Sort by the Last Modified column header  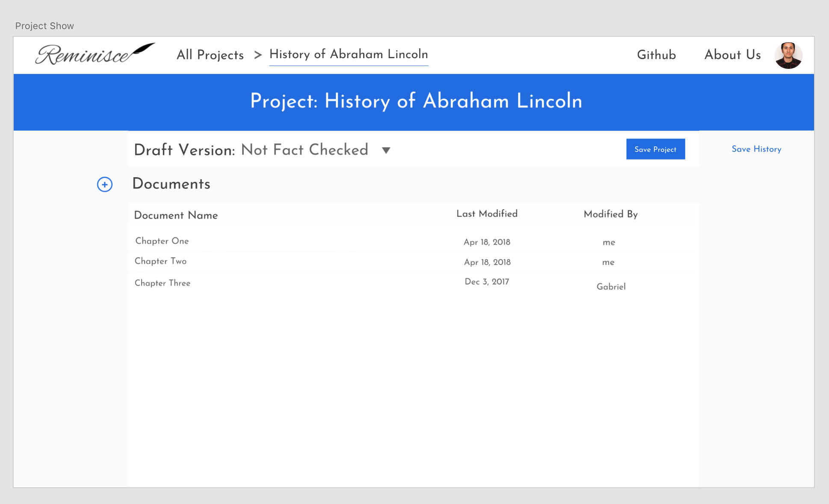tap(487, 214)
